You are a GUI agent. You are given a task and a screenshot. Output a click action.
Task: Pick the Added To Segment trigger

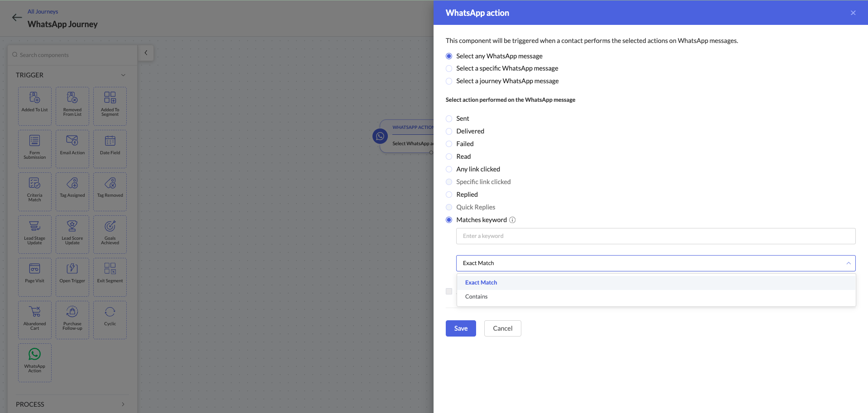(x=110, y=106)
